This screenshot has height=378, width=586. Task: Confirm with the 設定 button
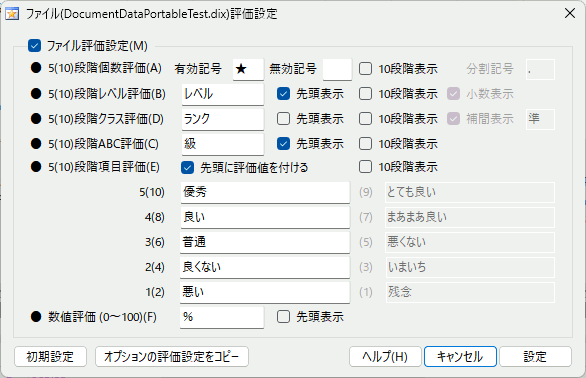(535, 357)
